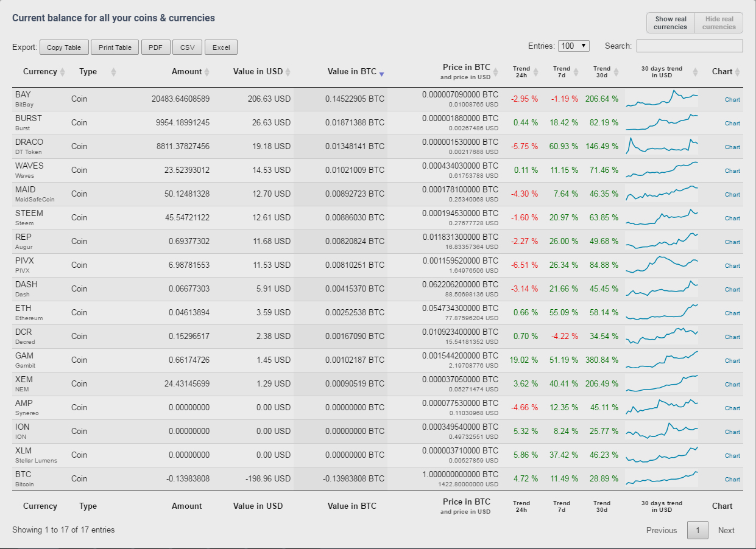Click the Next page link
756x549 pixels.
(x=726, y=530)
